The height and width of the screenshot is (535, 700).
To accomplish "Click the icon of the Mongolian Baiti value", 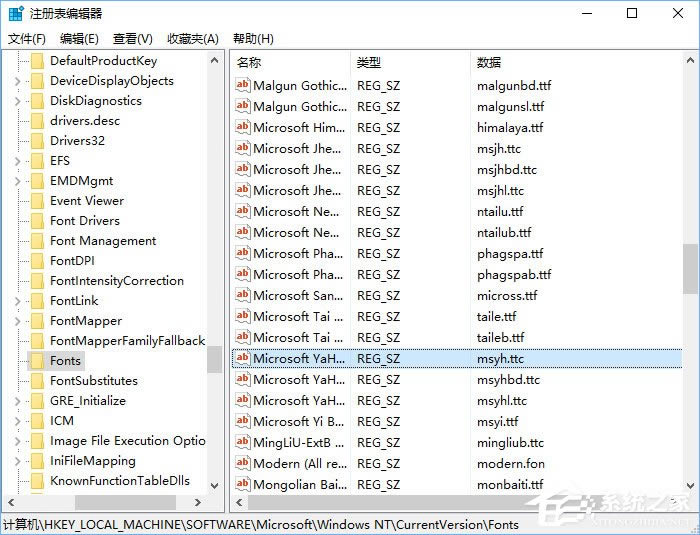I will click(x=242, y=484).
